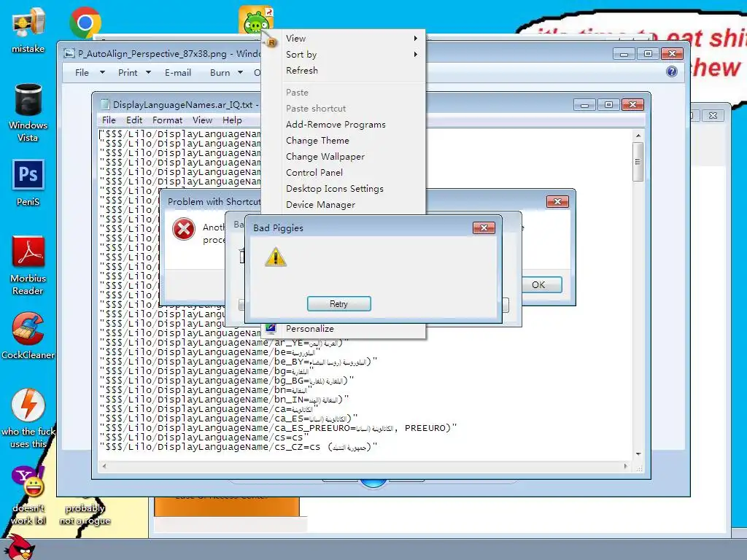Screen dimensions: 747x560
Task: Click the red error icon in Problem with Shortcut
Action: (184, 229)
